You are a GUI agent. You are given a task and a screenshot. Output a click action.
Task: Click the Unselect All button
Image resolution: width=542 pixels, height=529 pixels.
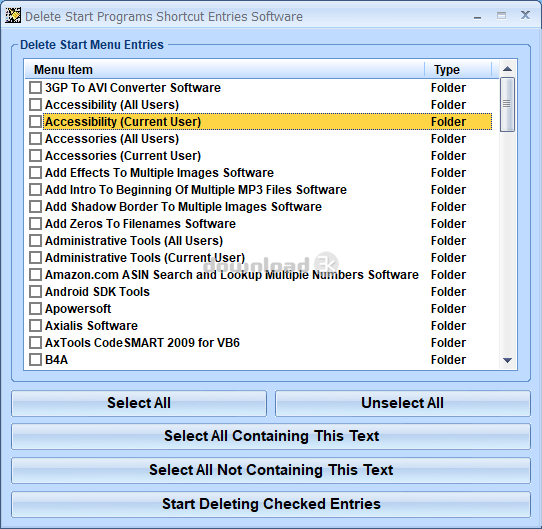(x=403, y=403)
